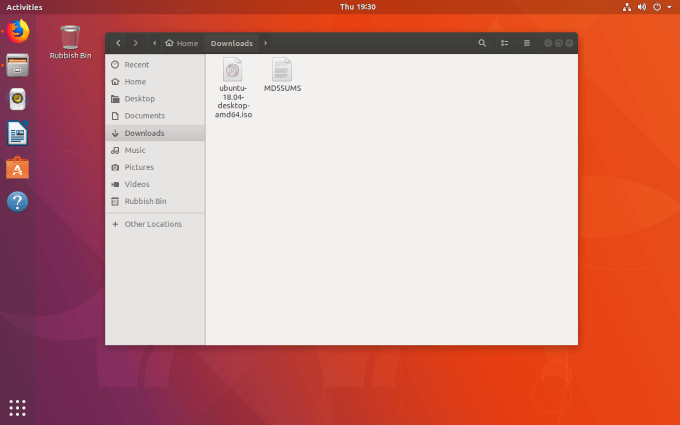Open Pictures in the sidebar
This screenshot has height=425, width=680.
click(155, 167)
